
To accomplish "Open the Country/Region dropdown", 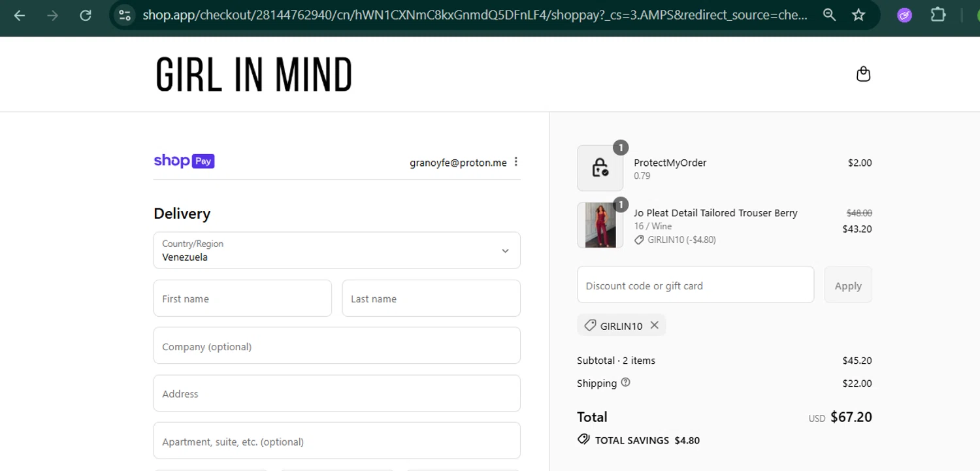I will [x=337, y=250].
